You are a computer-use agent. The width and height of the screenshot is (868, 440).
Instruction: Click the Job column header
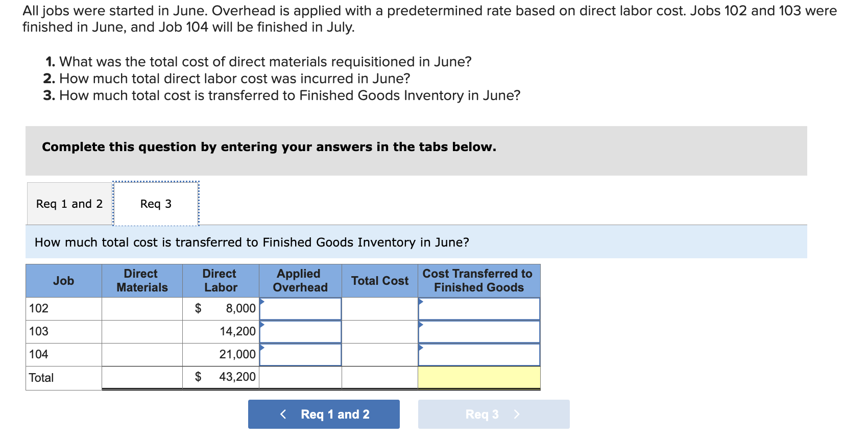tap(63, 281)
